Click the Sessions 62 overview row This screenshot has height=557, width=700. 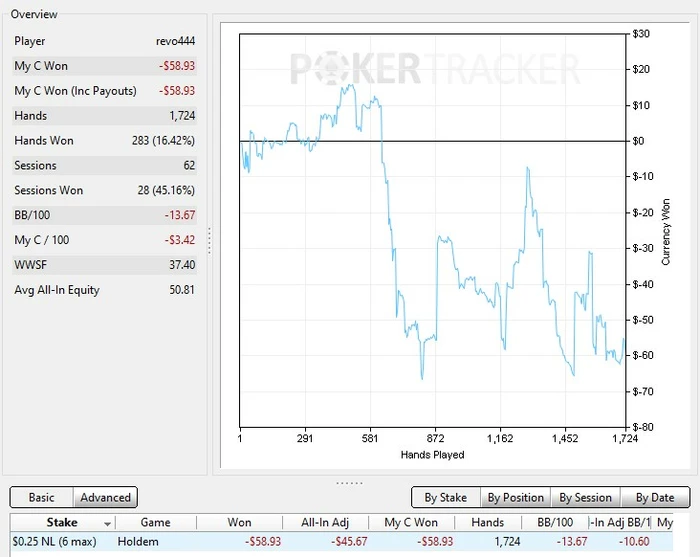pyautogui.click(x=104, y=165)
